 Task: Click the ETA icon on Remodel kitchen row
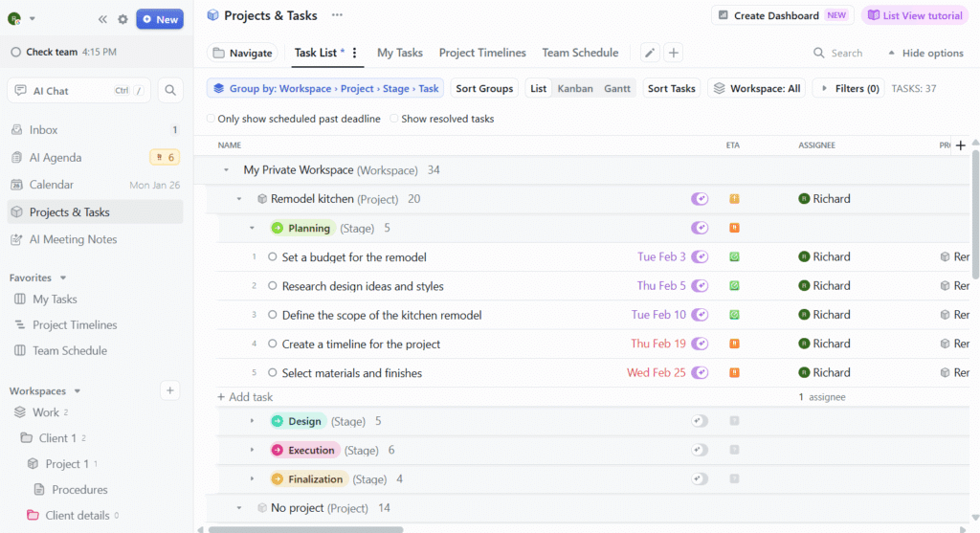click(734, 199)
